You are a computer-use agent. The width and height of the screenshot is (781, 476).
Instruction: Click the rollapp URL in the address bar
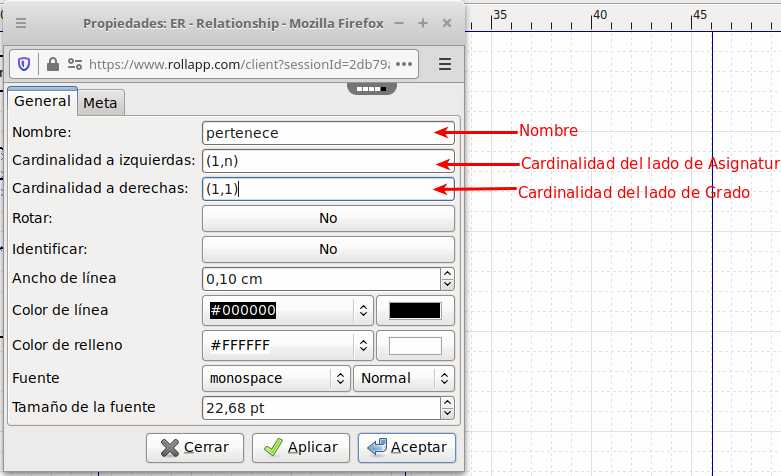(x=240, y=64)
